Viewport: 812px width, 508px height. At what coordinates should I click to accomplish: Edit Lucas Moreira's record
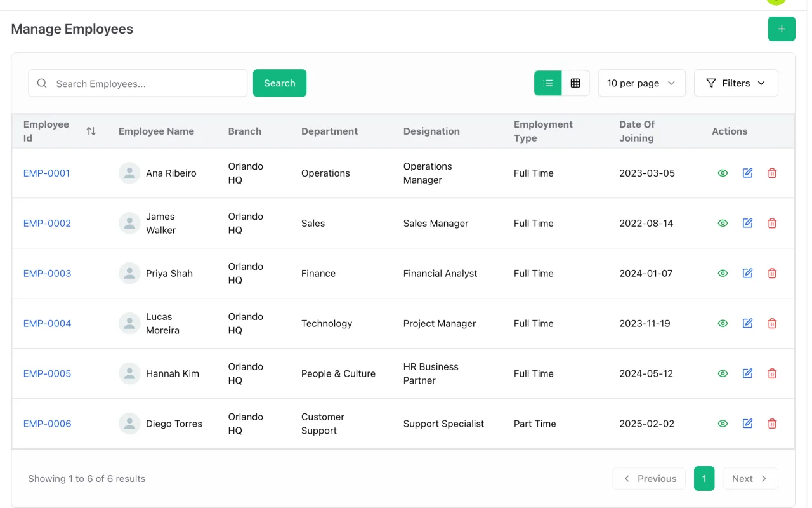(747, 323)
